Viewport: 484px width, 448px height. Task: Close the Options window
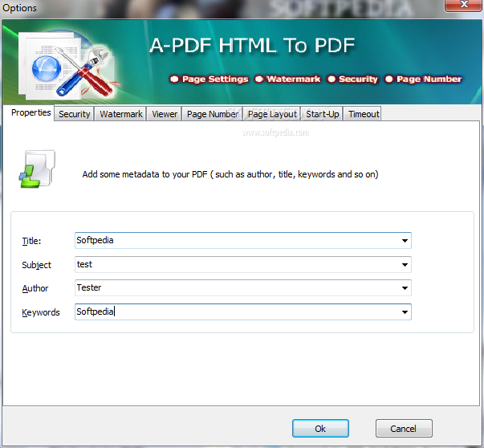tap(464, 4)
